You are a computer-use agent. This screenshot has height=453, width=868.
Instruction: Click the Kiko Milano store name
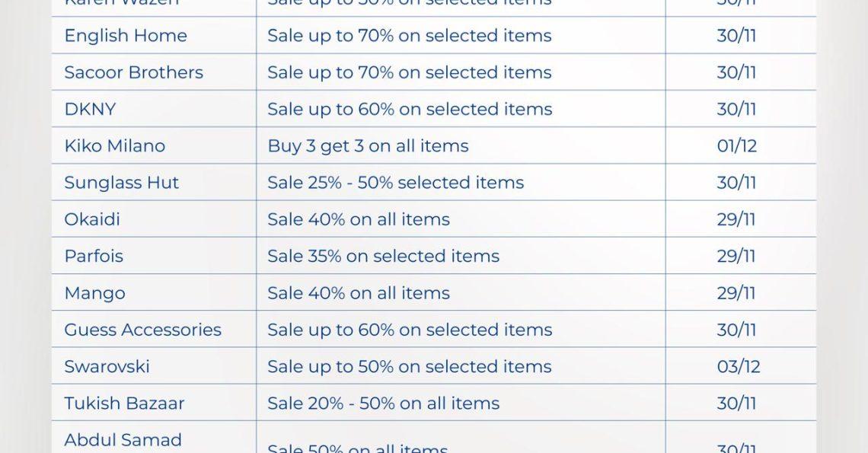114,145
